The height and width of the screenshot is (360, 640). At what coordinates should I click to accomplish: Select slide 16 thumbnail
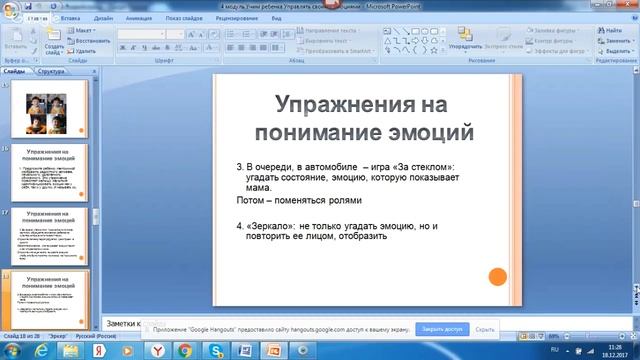(49, 173)
